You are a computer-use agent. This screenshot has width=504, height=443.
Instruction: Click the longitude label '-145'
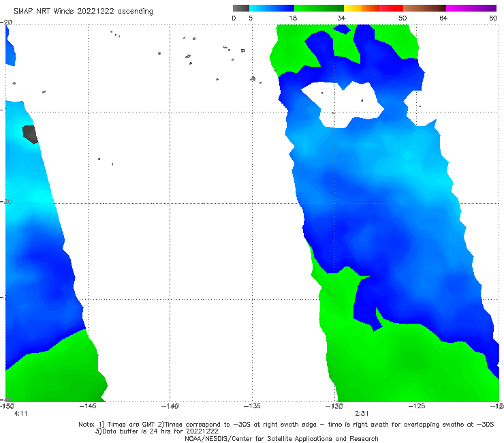pyautogui.click(x=88, y=406)
